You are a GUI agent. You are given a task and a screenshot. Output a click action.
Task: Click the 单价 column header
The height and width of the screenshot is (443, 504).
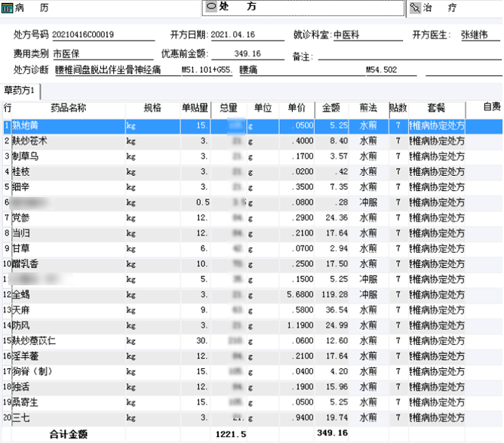point(297,108)
